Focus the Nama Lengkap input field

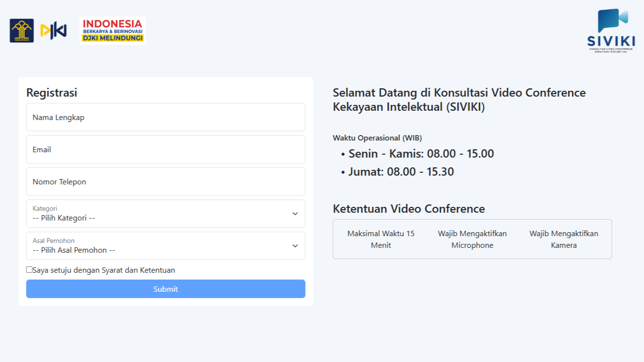(166, 117)
